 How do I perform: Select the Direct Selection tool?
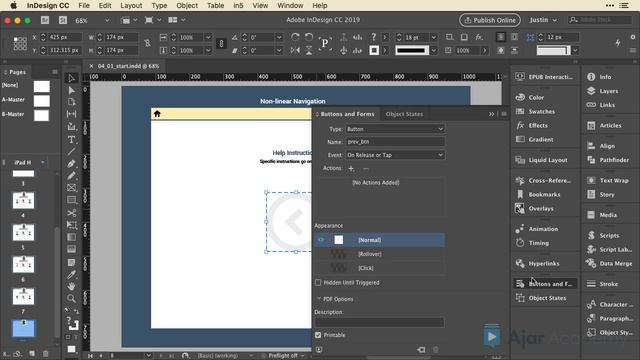click(x=71, y=90)
